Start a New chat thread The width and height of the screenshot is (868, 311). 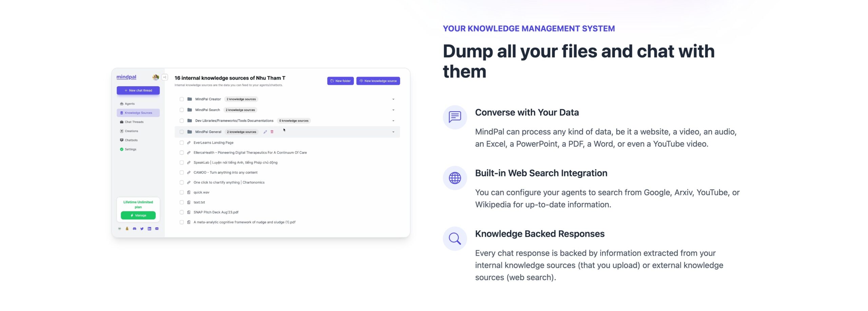click(x=138, y=91)
